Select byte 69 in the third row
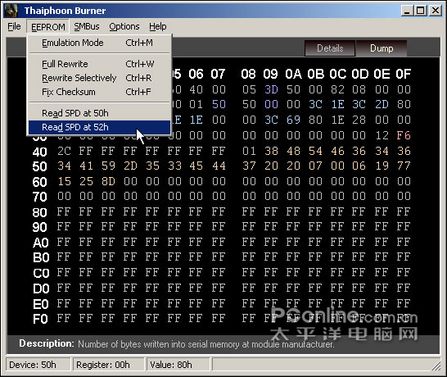 (293, 120)
